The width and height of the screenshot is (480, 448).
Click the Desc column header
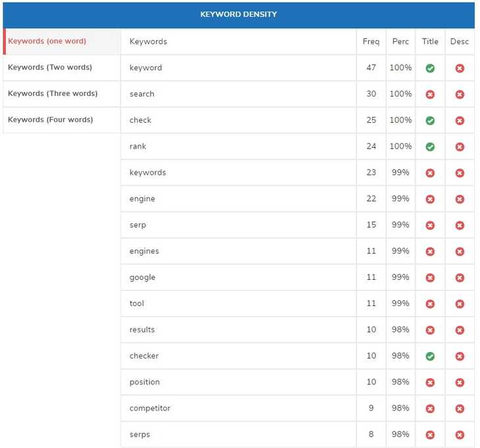[460, 41]
